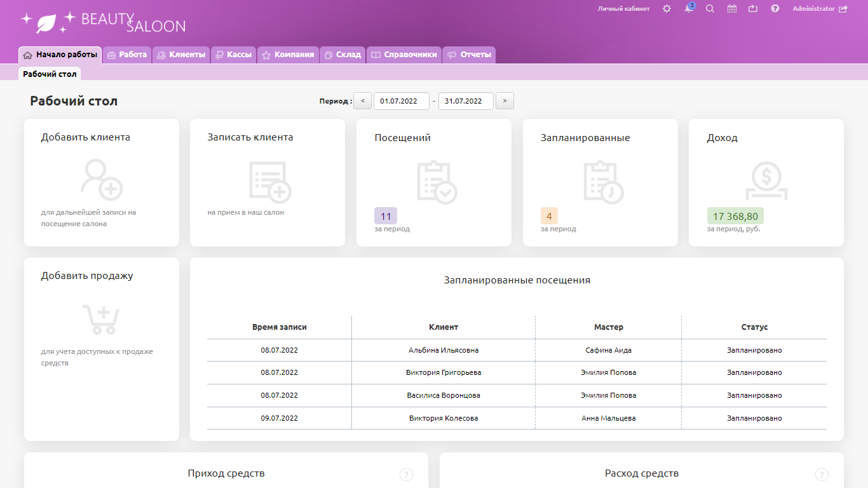Click the Запланированные card title
868x488 pixels.
(x=585, y=138)
